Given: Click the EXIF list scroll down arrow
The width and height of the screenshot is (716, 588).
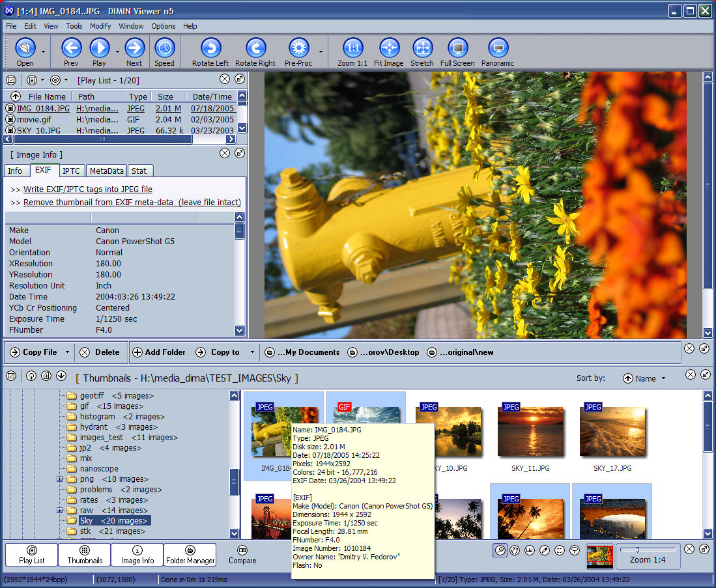Looking at the screenshot, I should point(239,330).
